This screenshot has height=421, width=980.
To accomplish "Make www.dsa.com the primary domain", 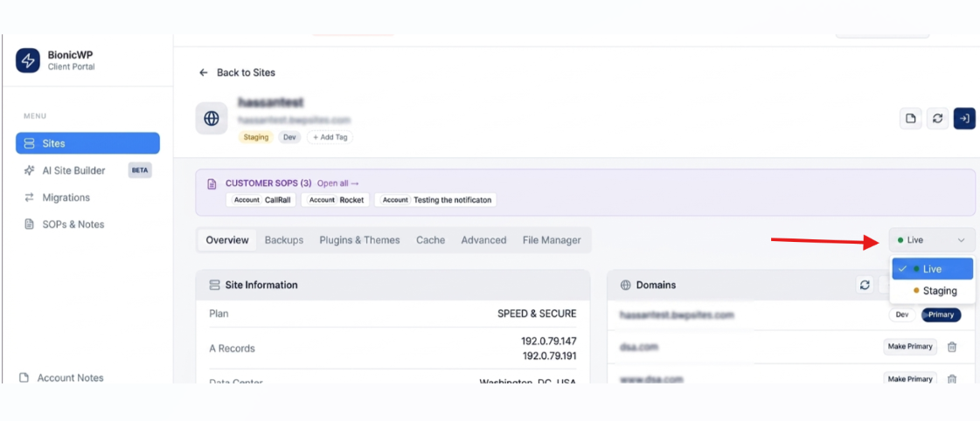I will (910, 378).
